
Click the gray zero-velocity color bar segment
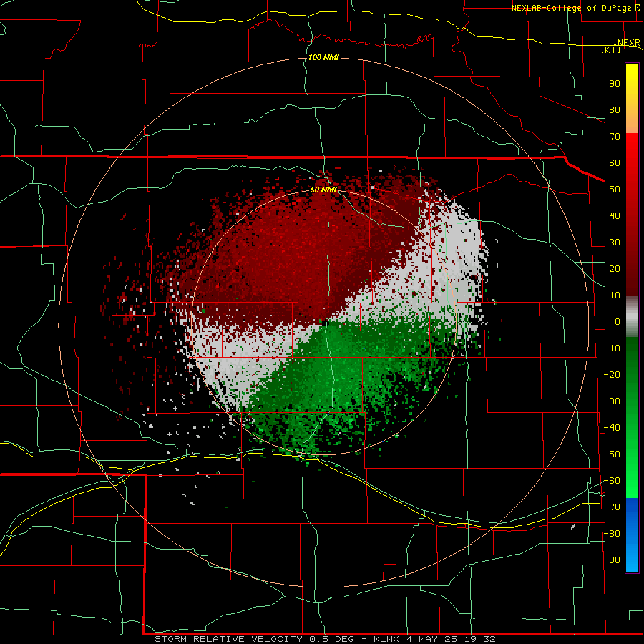[x=632, y=317]
